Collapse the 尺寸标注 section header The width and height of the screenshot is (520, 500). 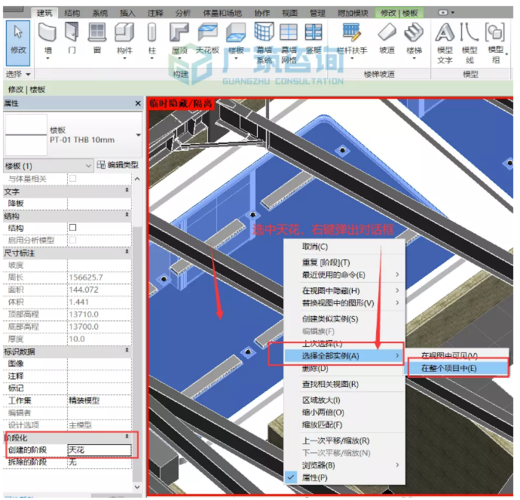click(127, 251)
